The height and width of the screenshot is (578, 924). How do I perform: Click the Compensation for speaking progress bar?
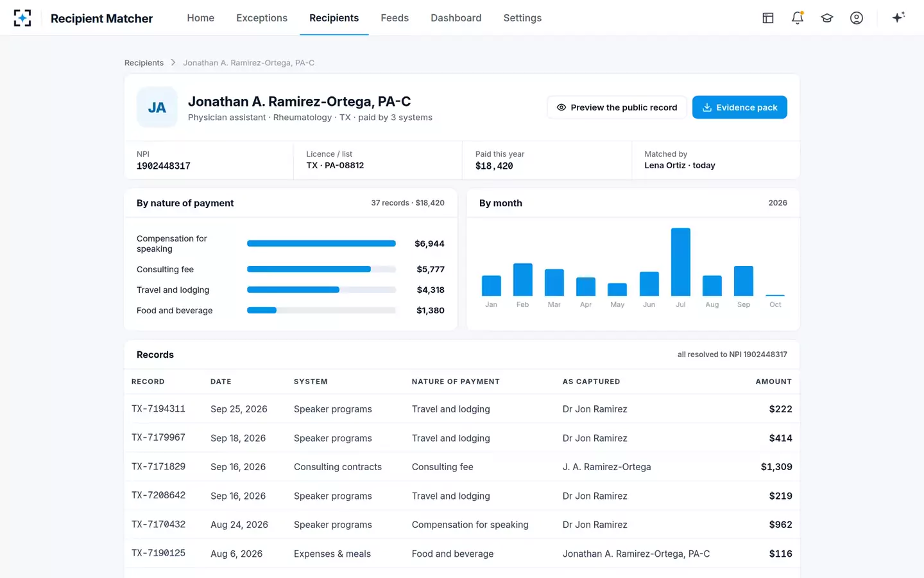(321, 243)
